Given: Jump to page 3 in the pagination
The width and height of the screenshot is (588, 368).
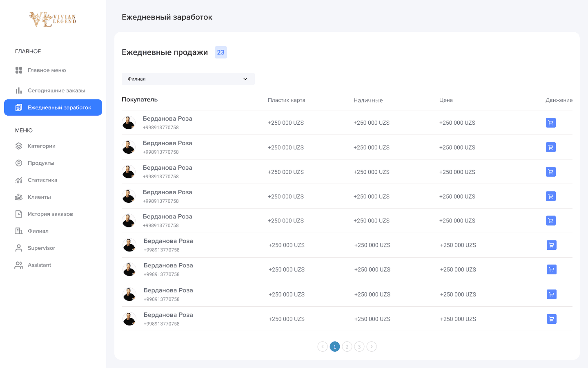Looking at the screenshot, I should pyautogui.click(x=359, y=347).
